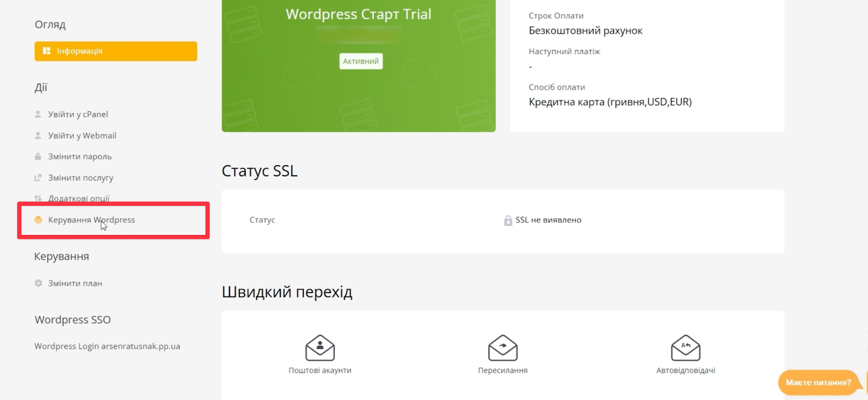Open the Маєте питання? chat bubble
Image resolution: width=868 pixels, height=400 pixels.
click(x=819, y=383)
